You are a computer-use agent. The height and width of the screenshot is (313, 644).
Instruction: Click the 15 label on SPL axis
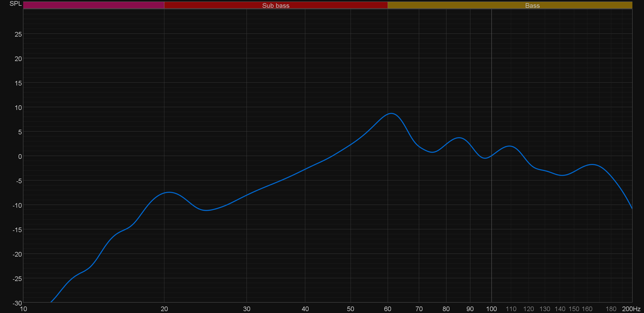[18, 83]
